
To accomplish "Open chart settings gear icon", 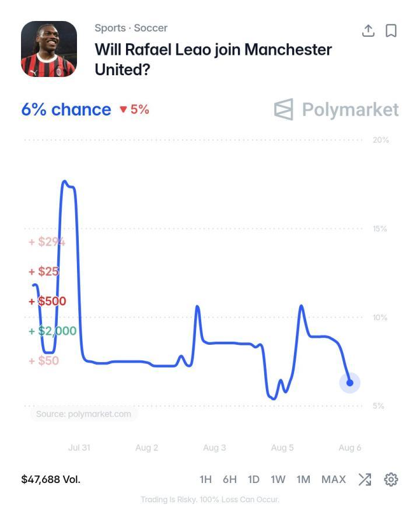I will click(x=391, y=480).
